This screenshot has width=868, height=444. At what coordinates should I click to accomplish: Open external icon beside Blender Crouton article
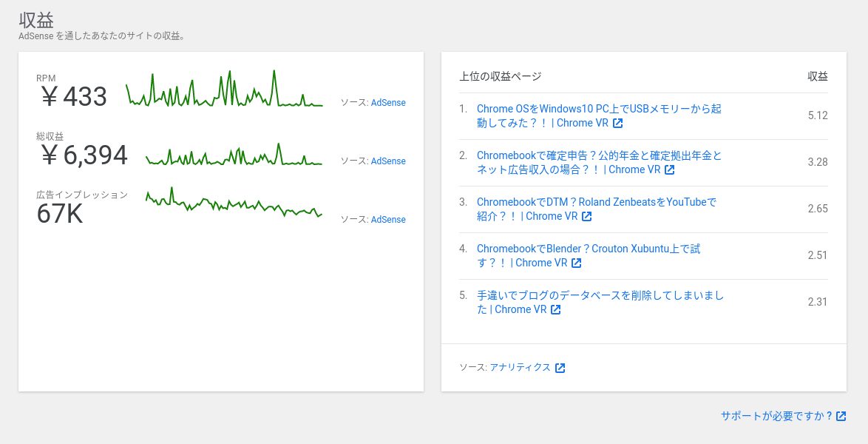576,263
